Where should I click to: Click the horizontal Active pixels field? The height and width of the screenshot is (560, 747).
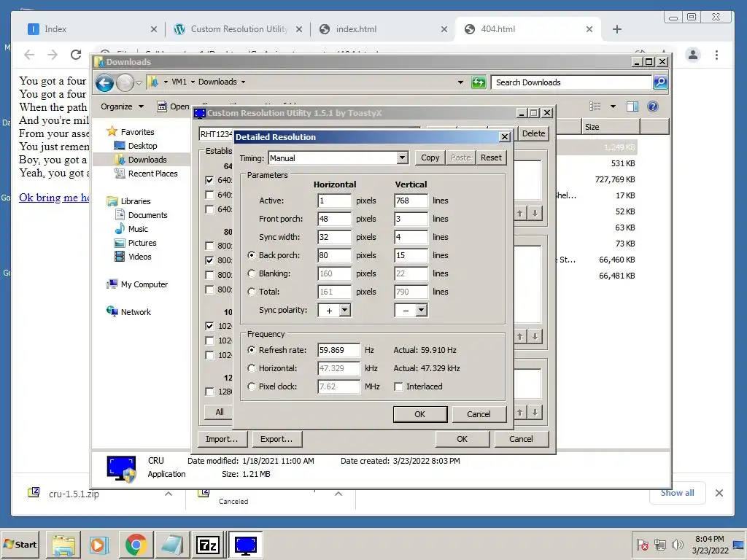coord(334,201)
